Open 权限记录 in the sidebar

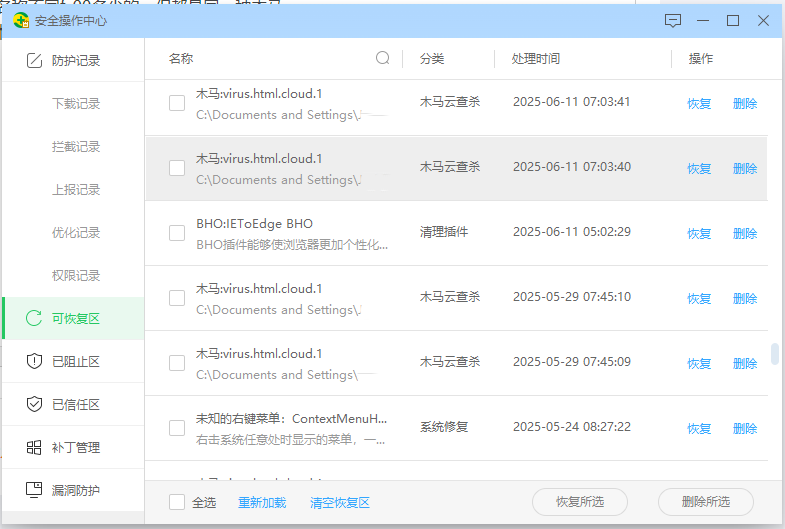point(76,275)
